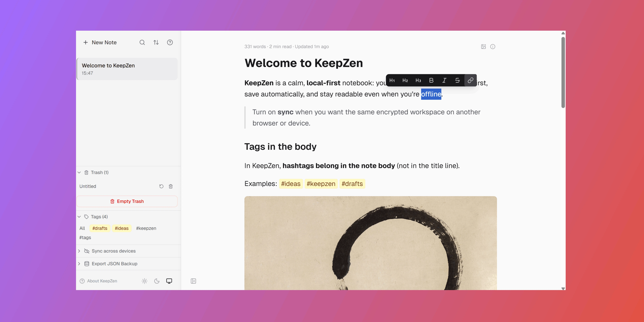The width and height of the screenshot is (644, 322).
Task: Switch to light theme sun icon
Action: (x=144, y=281)
